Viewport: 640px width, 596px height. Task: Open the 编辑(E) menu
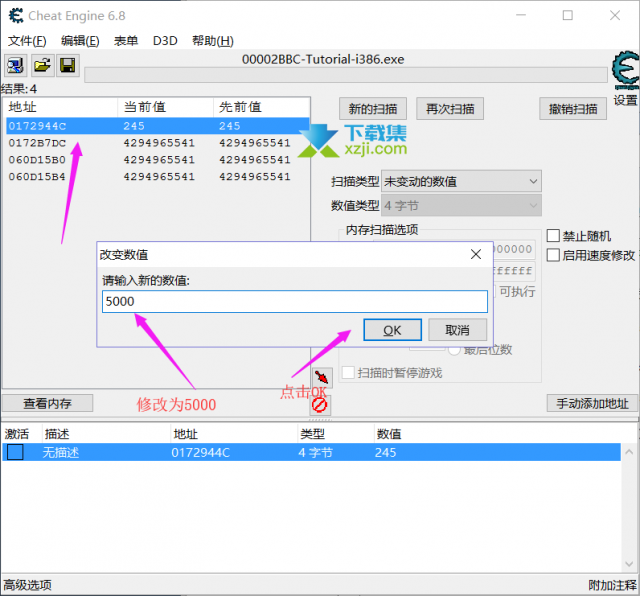(x=80, y=41)
